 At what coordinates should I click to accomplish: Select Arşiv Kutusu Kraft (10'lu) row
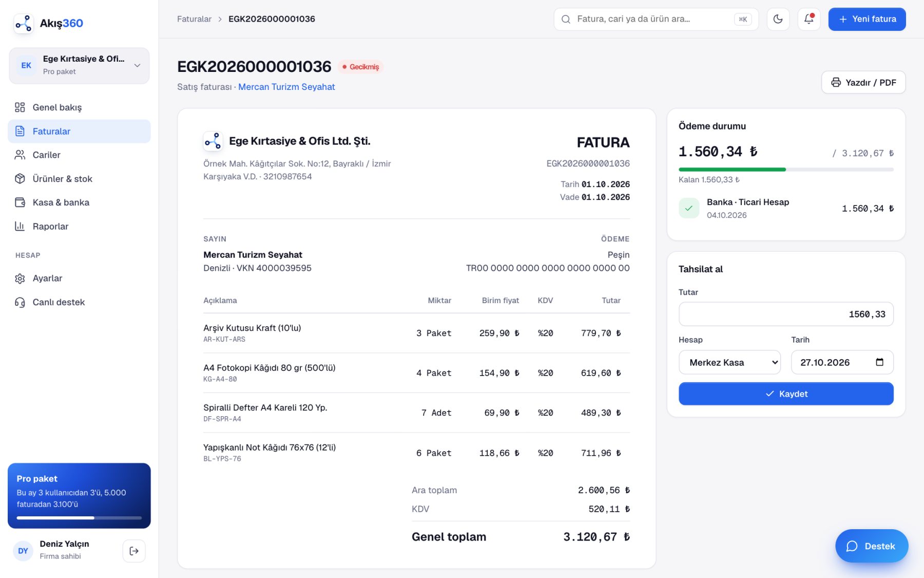416,333
